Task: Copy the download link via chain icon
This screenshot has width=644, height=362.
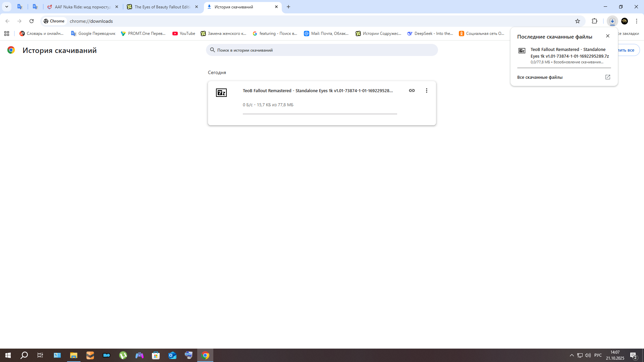Action: click(x=412, y=90)
